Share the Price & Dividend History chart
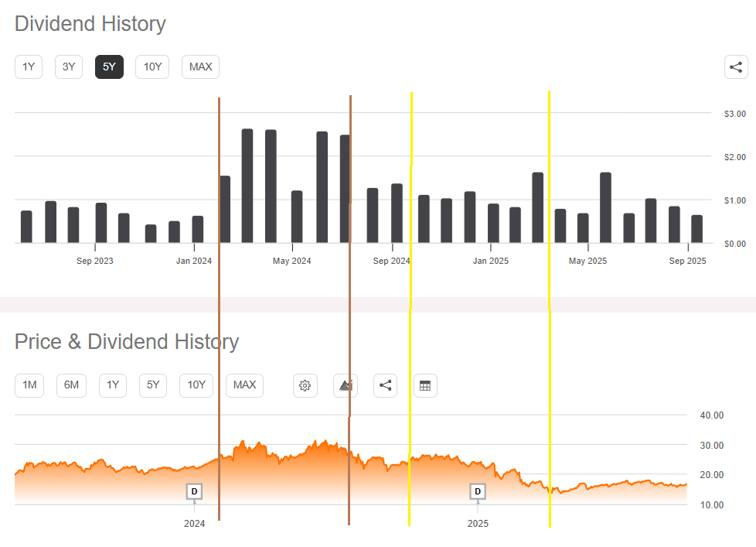 pos(385,385)
